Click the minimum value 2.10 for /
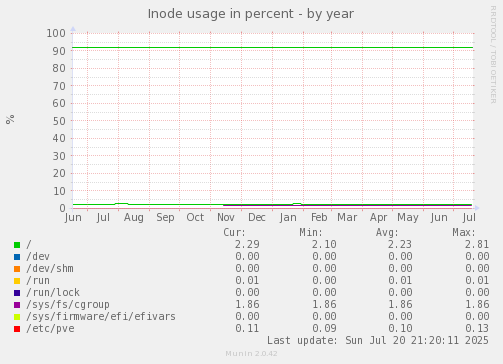Viewport: 503px width, 364px height. [x=324, y=244]
